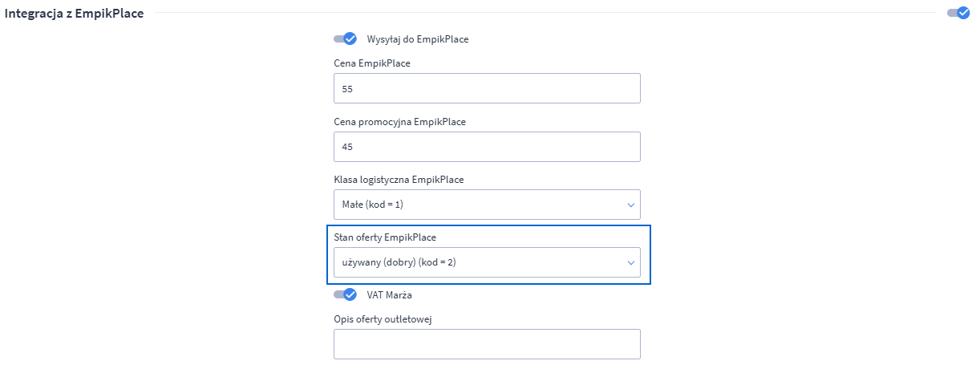Click the Integracja z EmpikPlace section heading

(75, 14)
